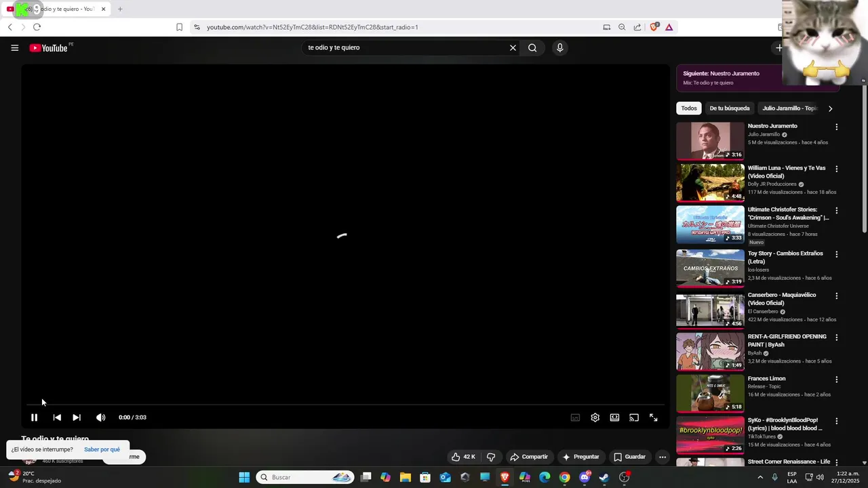868x488 pixels.
Task: Open Nuestro Juramento video thumbnail
Action: 710,140
